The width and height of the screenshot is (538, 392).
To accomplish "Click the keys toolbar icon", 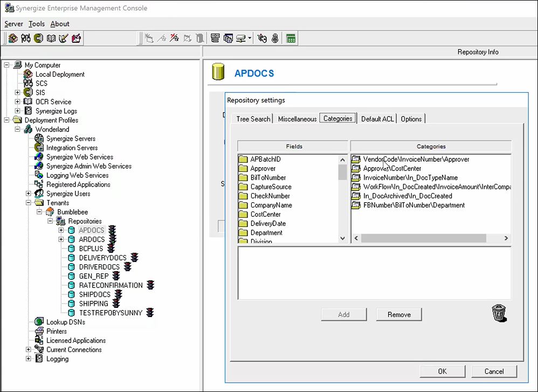I will coord(262,38).
